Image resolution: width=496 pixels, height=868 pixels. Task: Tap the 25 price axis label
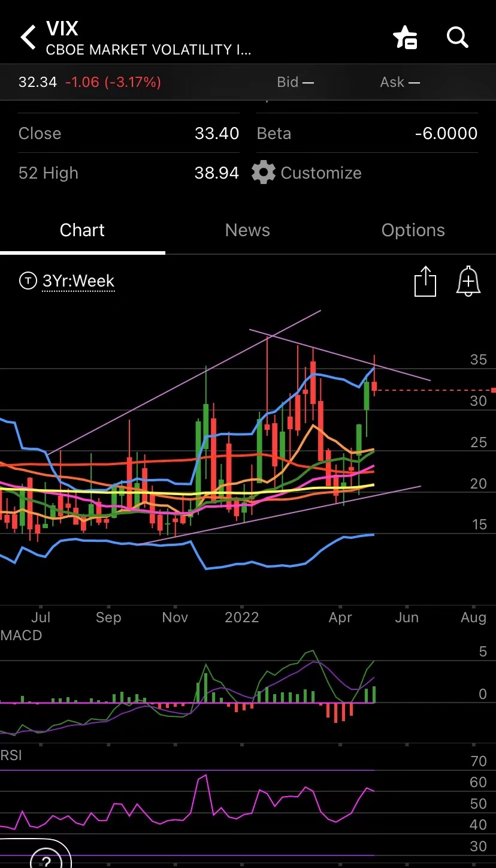(479, 442)
